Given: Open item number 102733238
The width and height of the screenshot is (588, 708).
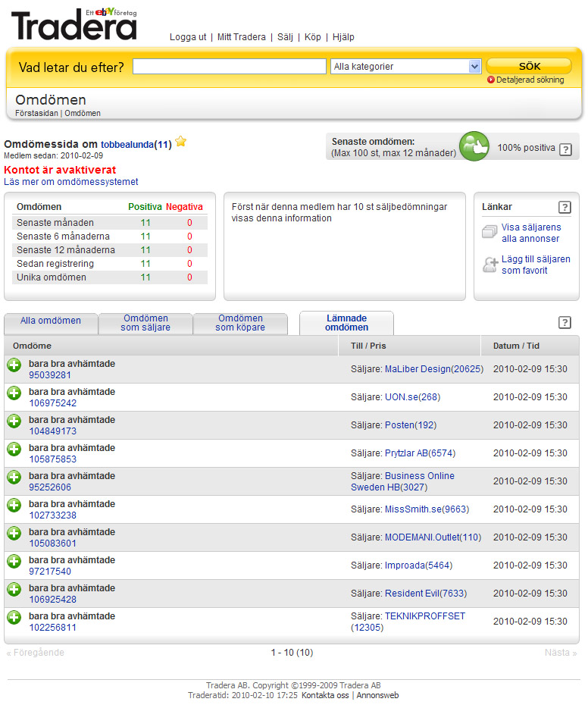Looking at the screenshot, I should (x=53, y=515).
